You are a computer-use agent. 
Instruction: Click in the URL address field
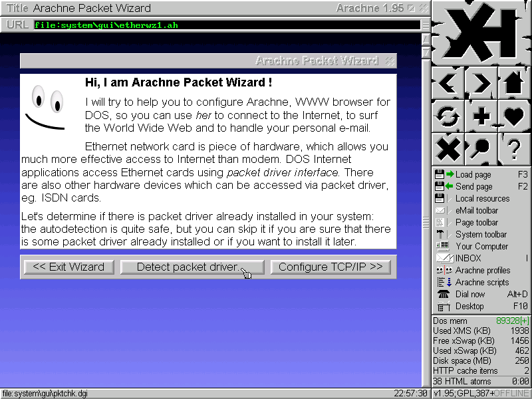[x=227, y=25]
